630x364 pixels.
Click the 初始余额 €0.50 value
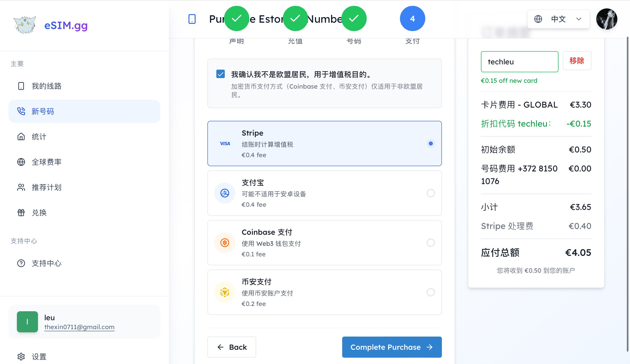[x=580, y=150]
